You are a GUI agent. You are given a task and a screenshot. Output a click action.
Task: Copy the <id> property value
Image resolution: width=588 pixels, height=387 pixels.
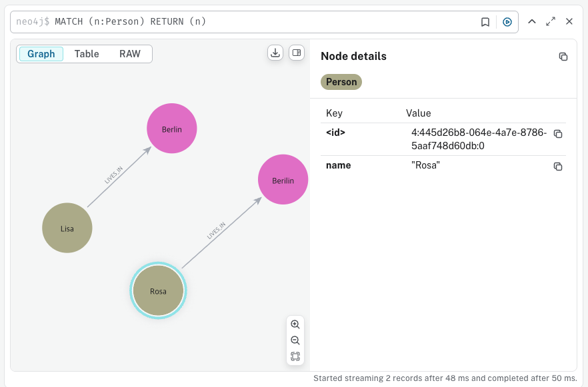coord(558,134)
